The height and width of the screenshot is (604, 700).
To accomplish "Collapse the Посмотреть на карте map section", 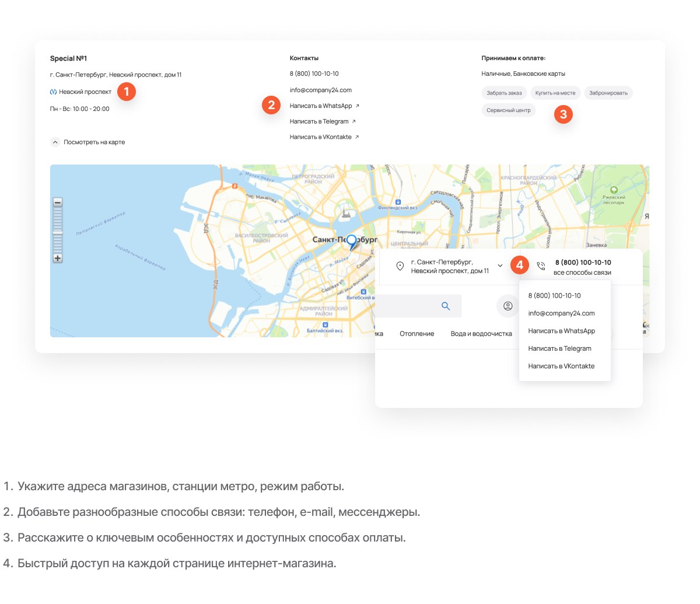I will point(55,142).
